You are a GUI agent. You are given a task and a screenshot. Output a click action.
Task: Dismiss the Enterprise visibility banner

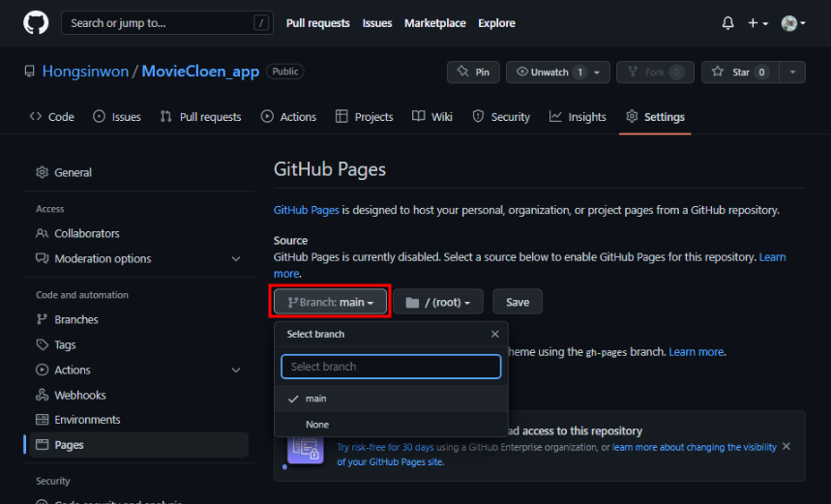(786, 447)
